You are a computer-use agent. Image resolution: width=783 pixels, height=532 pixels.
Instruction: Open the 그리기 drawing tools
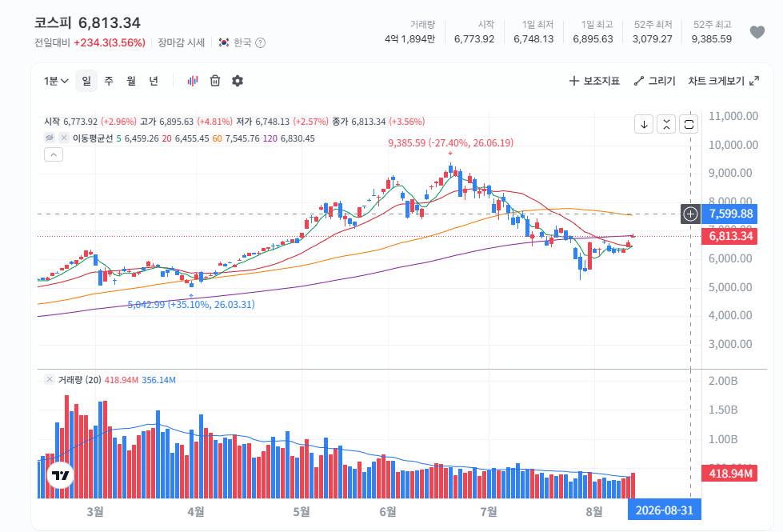[x=654, y=81]
